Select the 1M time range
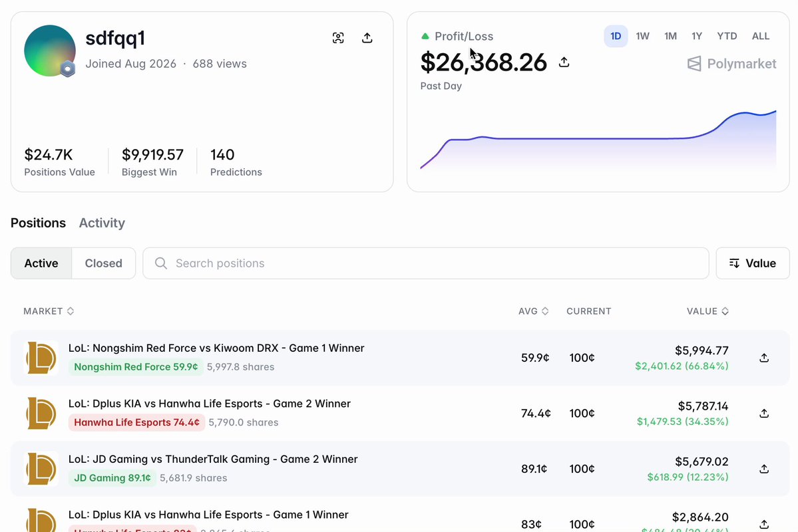The image size is (798, 532). (670, 36)
